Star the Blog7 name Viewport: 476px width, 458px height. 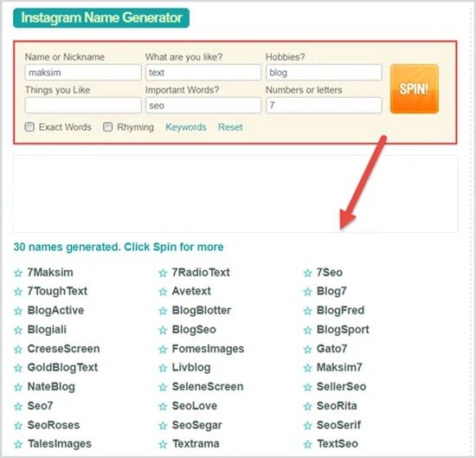(x=308, y=292)
